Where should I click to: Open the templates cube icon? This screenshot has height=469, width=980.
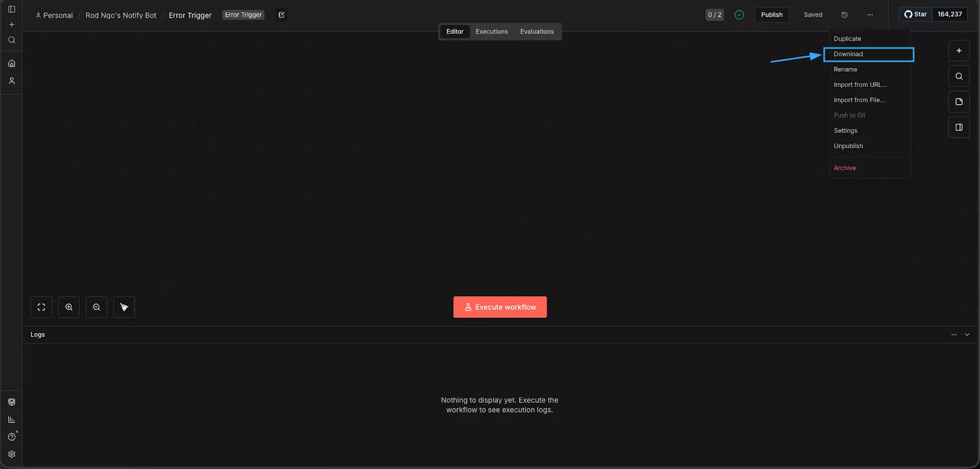pyautogui.click(x=12, y=402)
